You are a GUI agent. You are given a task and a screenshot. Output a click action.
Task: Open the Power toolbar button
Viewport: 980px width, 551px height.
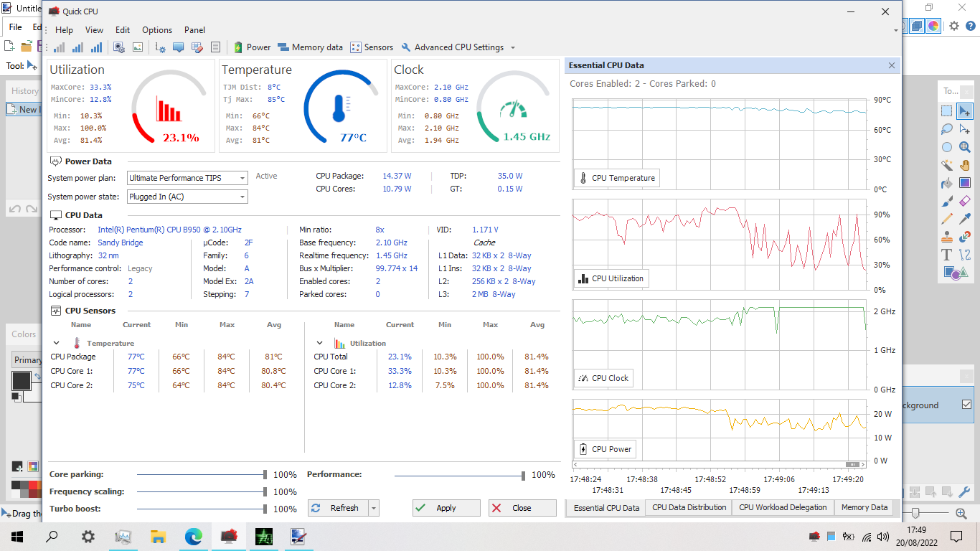253,47
